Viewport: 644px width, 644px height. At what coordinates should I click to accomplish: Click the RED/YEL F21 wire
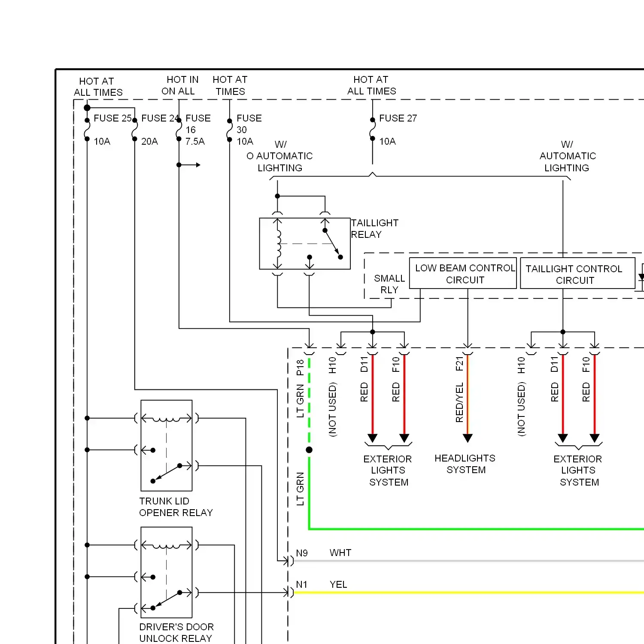[468, 395]
